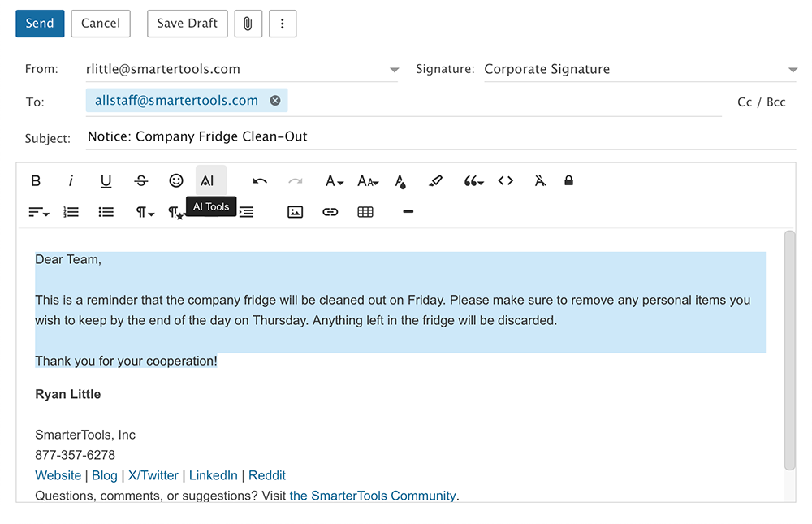The width and height of the screenshot is (812, 524).
Task: Open the more options three-dot menu
Action: point(283,24)
